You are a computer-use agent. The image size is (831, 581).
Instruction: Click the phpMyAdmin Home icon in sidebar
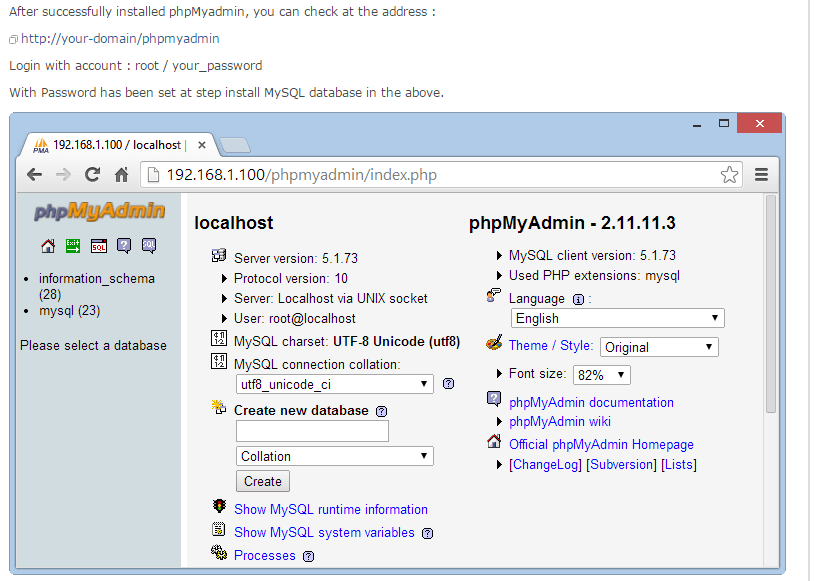48,246
